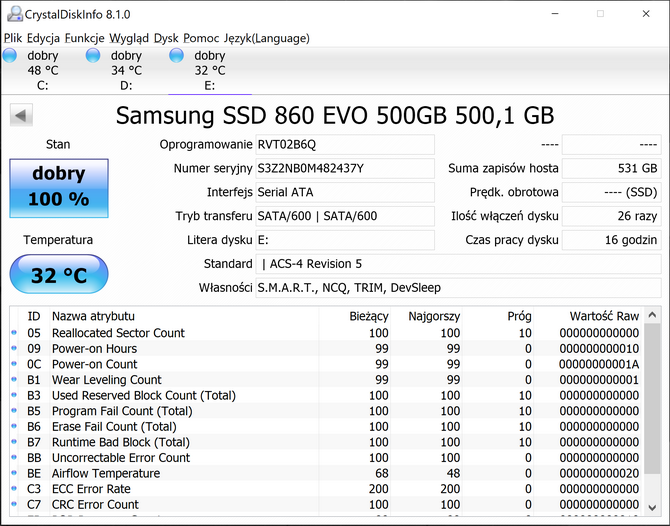Image resolution: width=670 pixels, height=526 pixels.
Task: Click the Nazwa atrybutu column header
Action: [184, 316]
